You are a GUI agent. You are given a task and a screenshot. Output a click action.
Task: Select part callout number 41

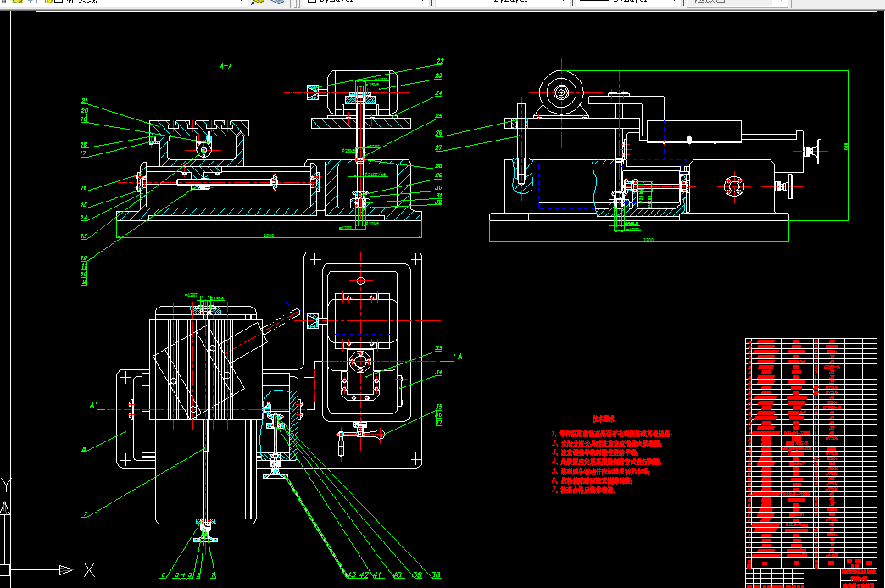[377, 575]
